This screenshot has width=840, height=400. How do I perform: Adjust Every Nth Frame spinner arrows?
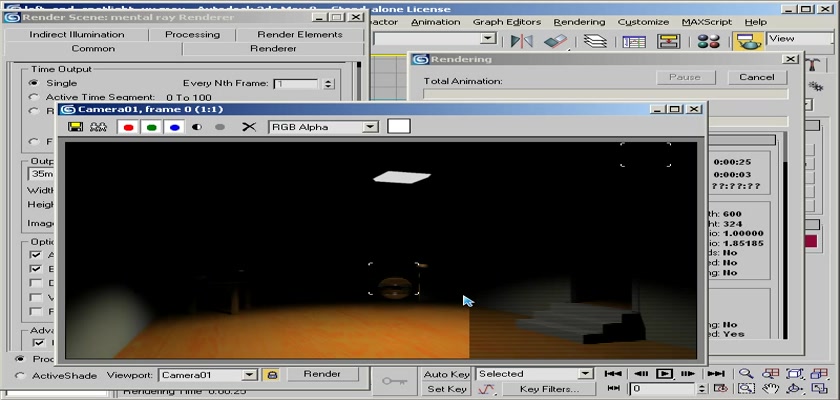pos(328,84)
